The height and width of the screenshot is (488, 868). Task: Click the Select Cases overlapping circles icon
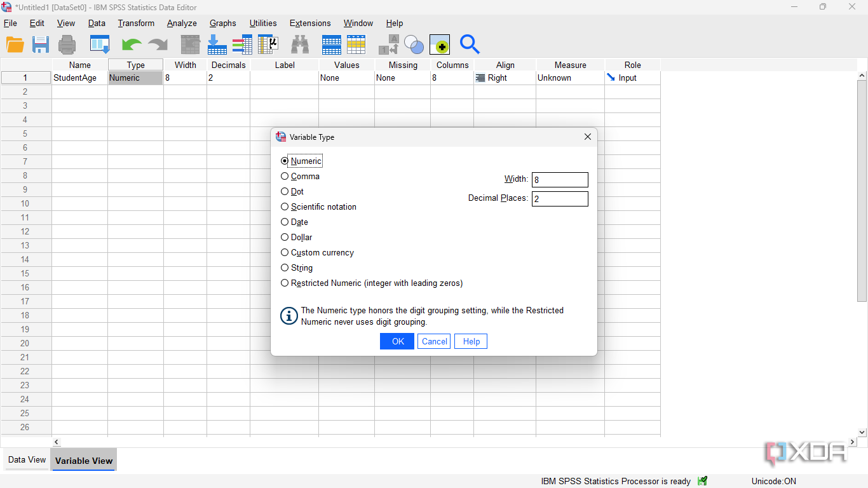[414, 44]
